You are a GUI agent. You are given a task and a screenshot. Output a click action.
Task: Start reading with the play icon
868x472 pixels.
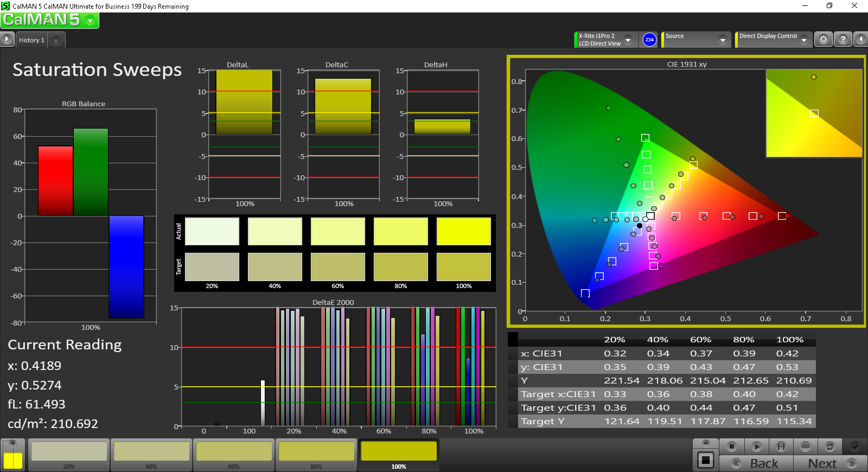tap(757, 447)
